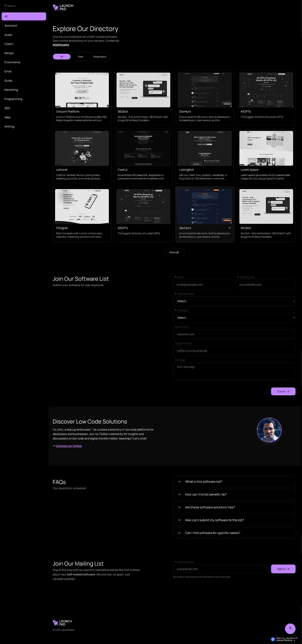
Task: Click the Sign Up button
Action: coord(283,569)
